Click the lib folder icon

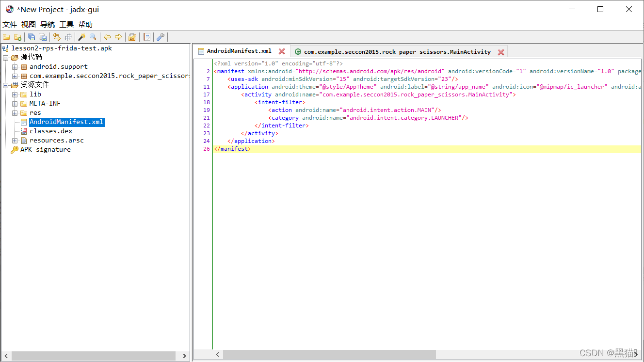point(24,94)
